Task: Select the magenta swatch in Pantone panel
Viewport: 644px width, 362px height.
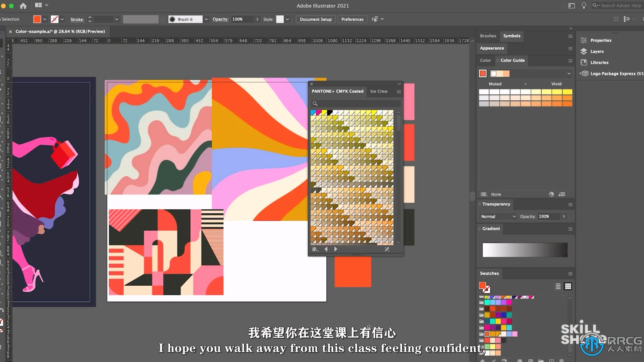Action: tap(319, 112)
